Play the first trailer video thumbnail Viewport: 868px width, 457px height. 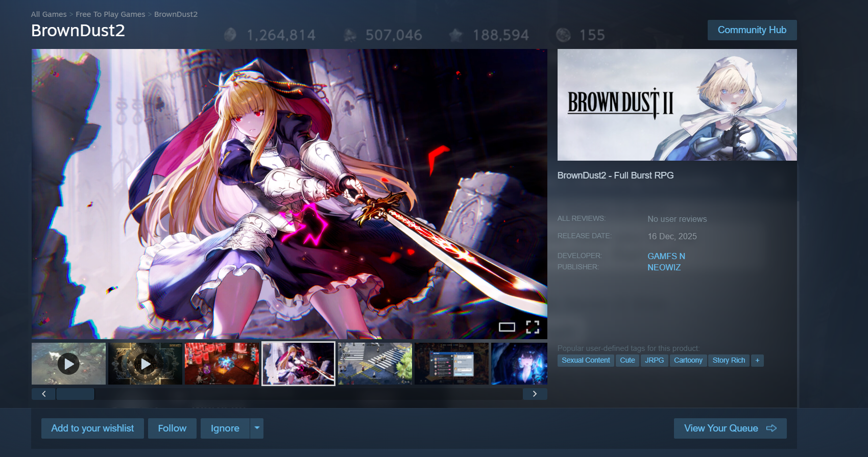68,364
